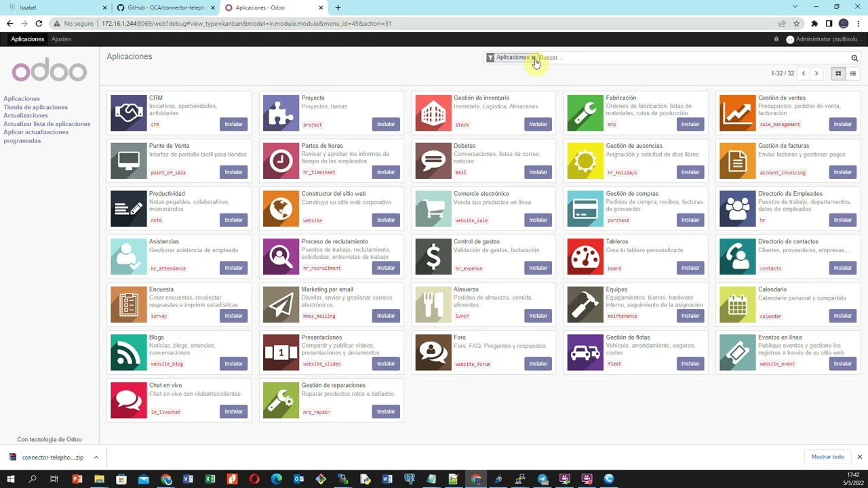Install the Eventos en línea module

coord(842,363)
